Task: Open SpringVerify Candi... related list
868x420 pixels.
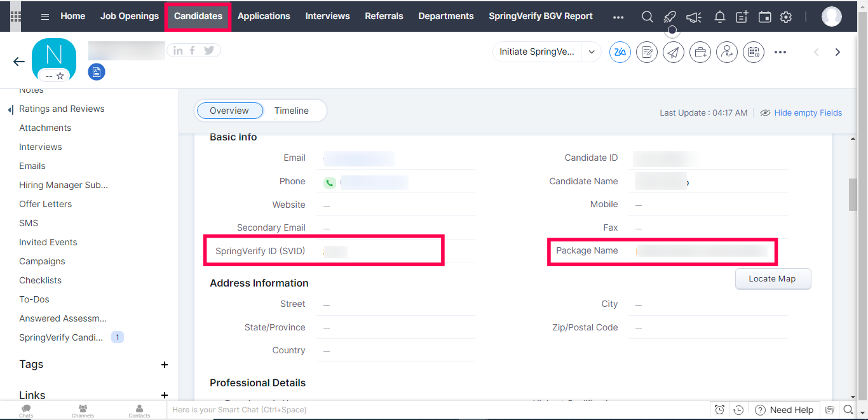Action: coord(61,337)
